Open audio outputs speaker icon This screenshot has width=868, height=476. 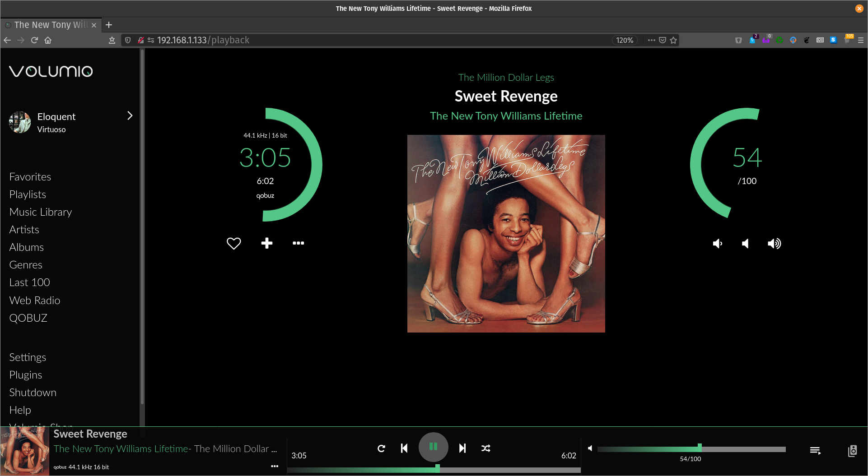pyautogui.click(x=852, y=451)
